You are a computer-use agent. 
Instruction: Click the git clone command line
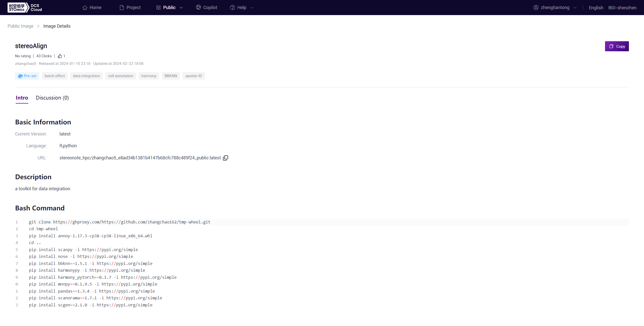point(119,222)
